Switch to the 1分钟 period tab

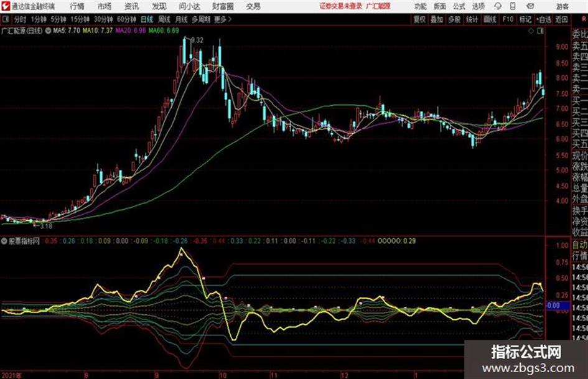tap(38, 19)
